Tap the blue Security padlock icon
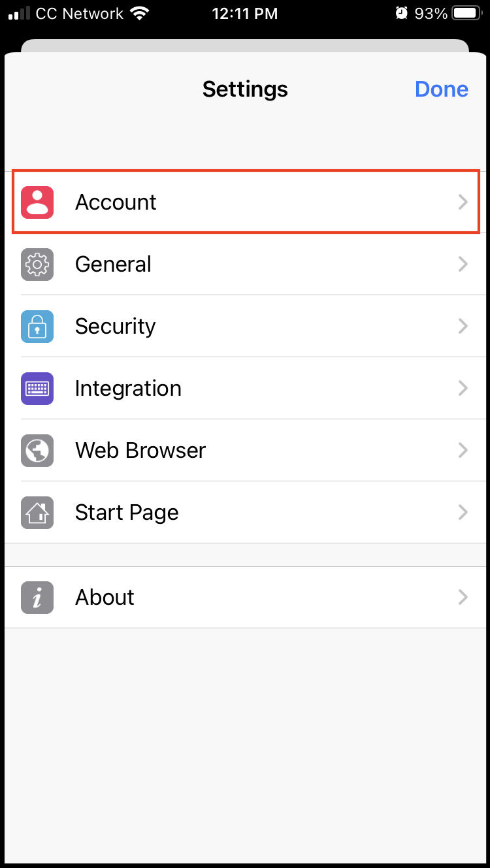This screenshot has width=490, height=868. click(x=37, y=327)
